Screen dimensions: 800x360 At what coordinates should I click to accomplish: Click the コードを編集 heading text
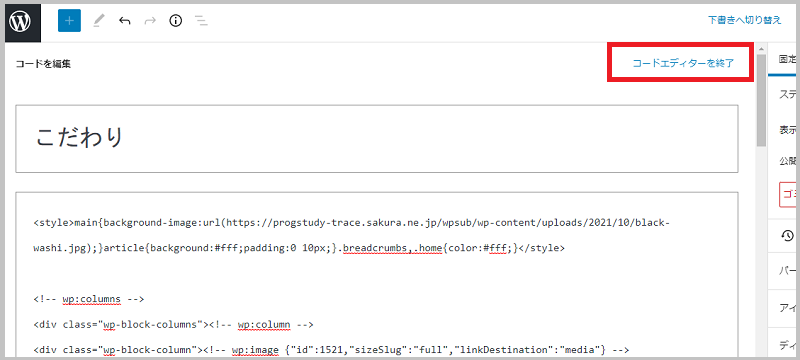tap(43, 64)
